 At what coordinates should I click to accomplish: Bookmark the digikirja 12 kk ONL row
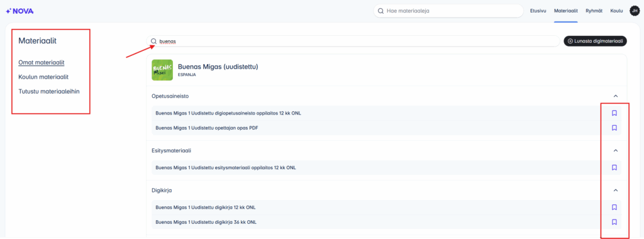point(614,207)
